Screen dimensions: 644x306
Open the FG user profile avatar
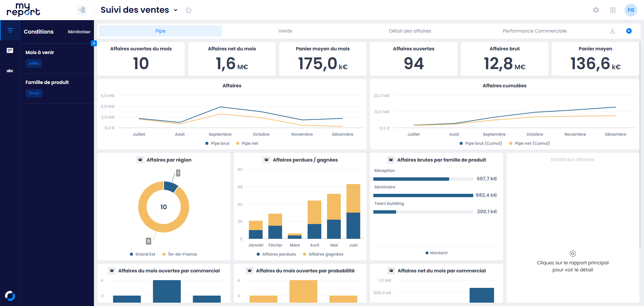pos(631,10)
